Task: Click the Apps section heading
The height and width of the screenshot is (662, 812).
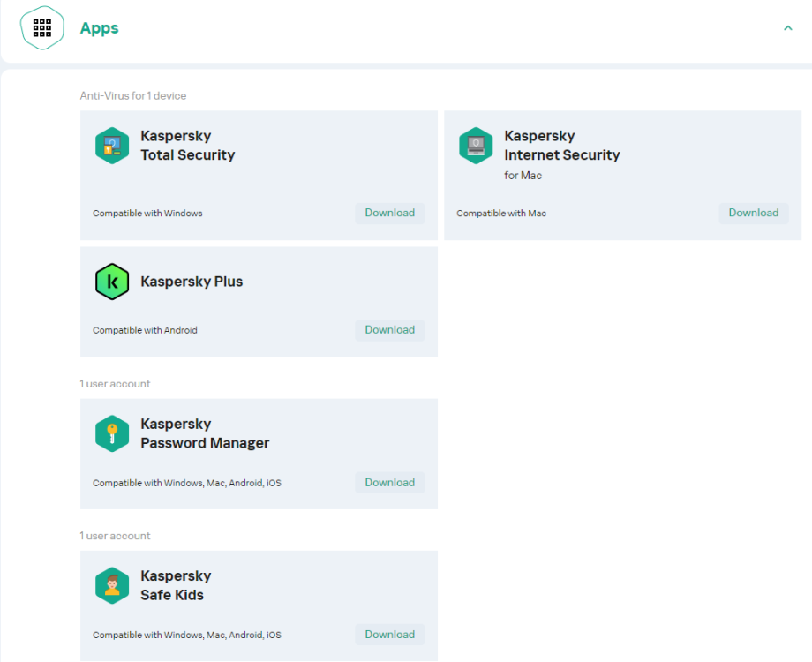Action: click(x=99, y=28)
